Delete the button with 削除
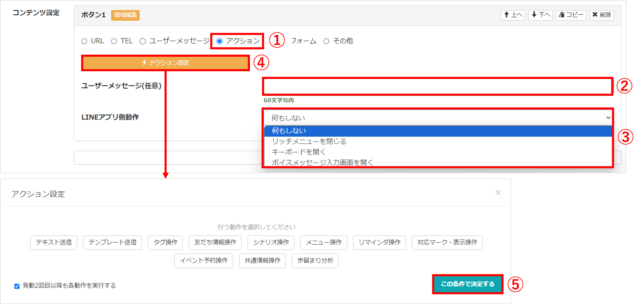Viewport: 644px width, 305px height. click(602, 15)
